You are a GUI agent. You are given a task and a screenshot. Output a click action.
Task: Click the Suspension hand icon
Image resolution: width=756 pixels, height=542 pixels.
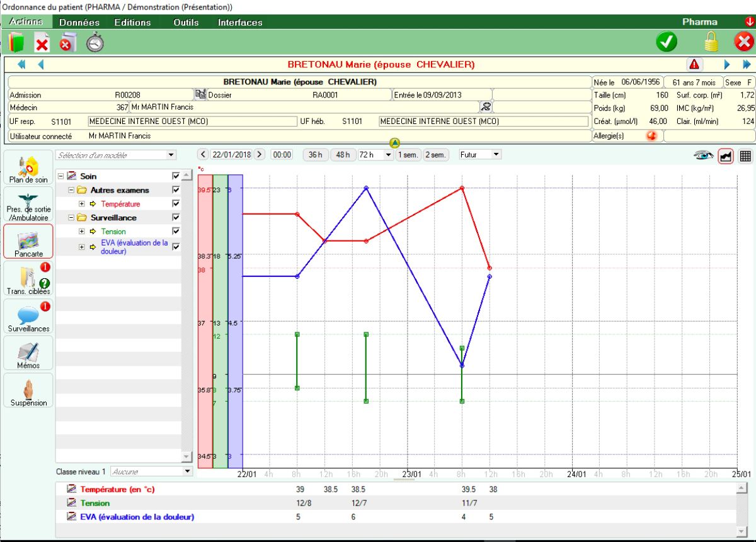[28, 391]
